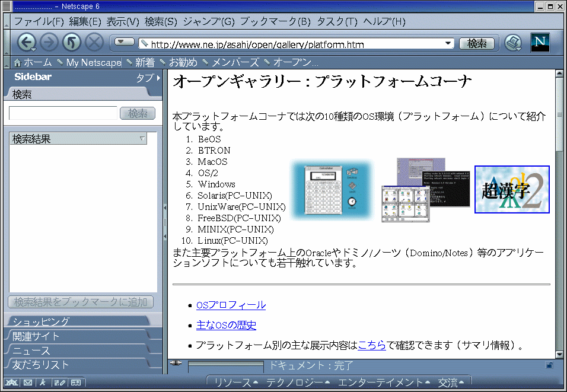The width and height of the screenshot is (567, 392).
Task: Open the Composer pencil icon in taskbar
Action: [59, 383]
